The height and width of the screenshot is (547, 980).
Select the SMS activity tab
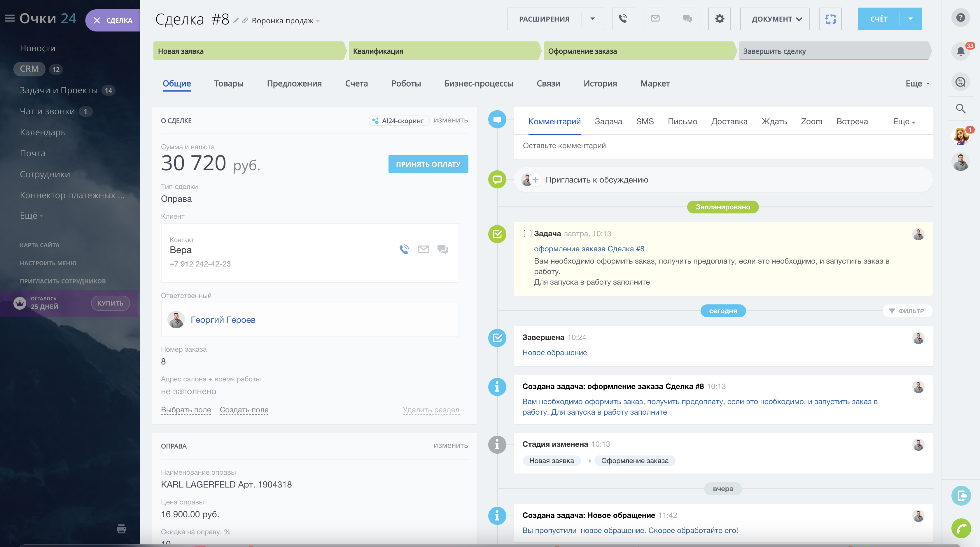point(645,121)
